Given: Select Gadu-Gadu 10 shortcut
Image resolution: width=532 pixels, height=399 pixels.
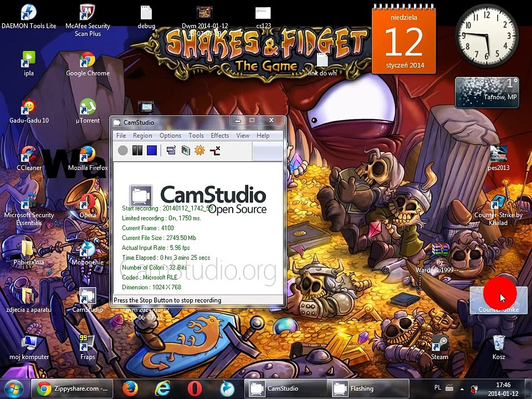Looking at the screenshot, I should click(x=29, y=111).
